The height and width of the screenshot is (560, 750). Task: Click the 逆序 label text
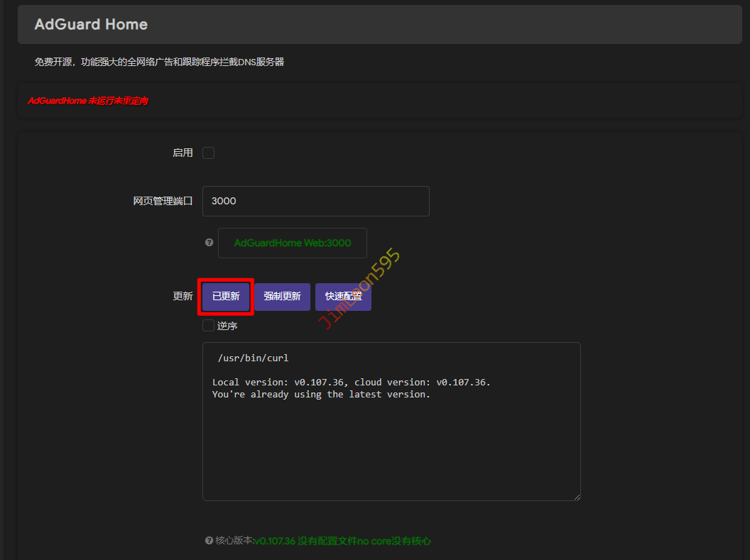point(227,326)
